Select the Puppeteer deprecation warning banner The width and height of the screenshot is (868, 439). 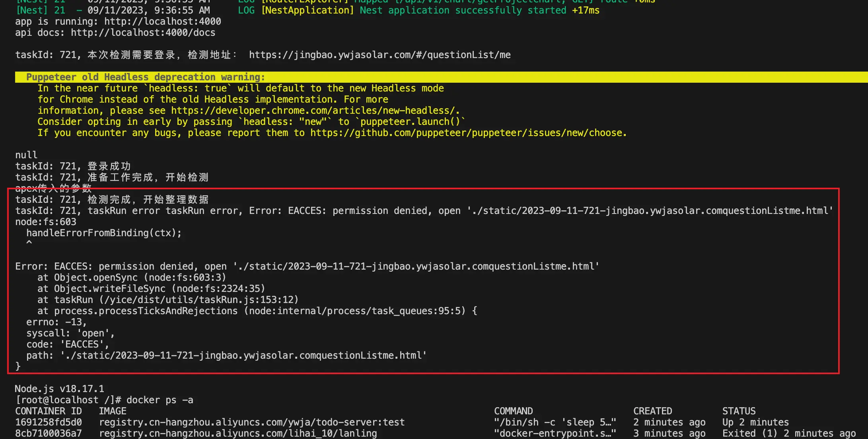(145, 77)
